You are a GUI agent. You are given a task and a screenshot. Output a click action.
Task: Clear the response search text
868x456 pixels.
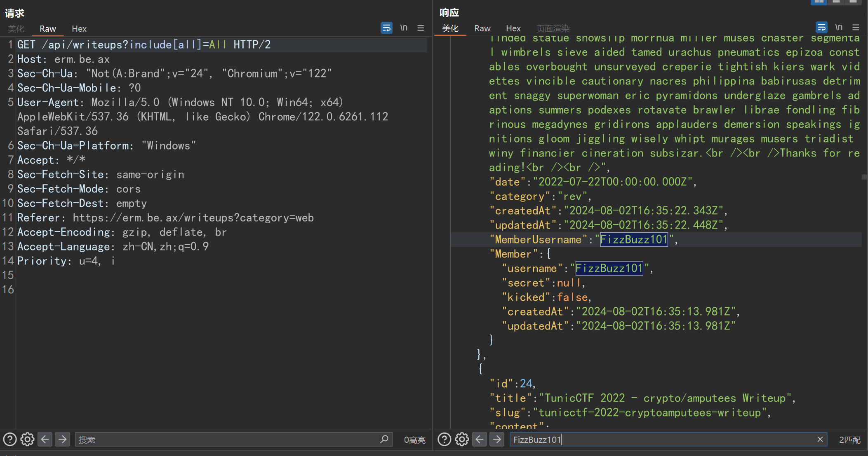point(820,440)
